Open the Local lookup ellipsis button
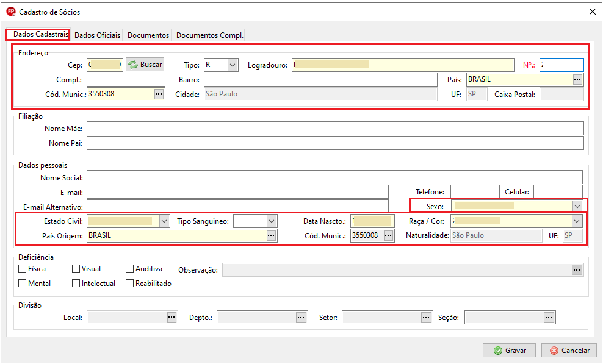603x364 pixels. point(172,318)
